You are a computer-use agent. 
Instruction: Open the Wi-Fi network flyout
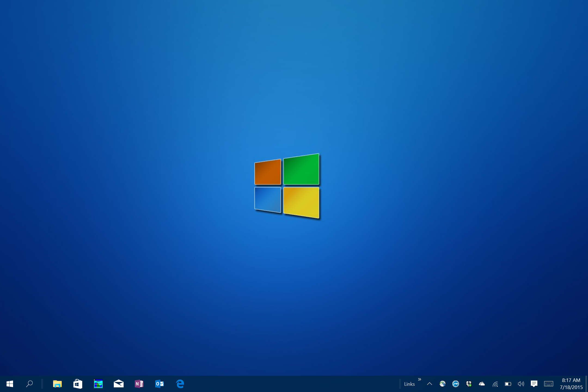point(495,384)
